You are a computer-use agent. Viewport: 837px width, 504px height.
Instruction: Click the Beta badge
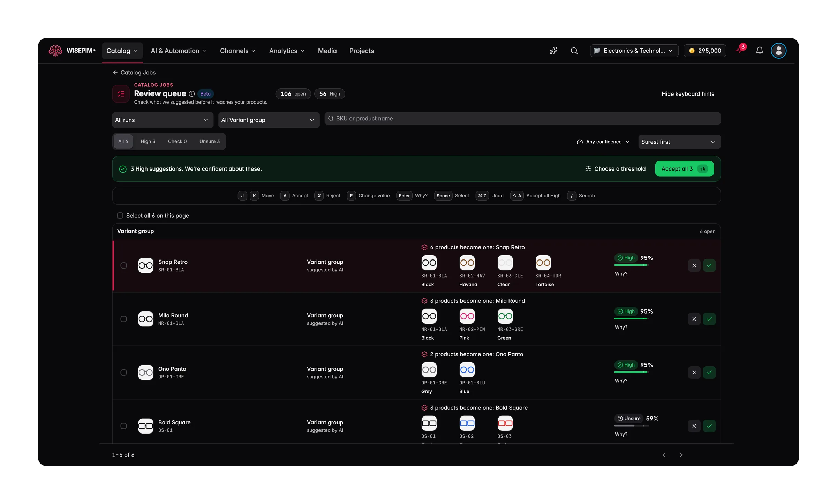pos(205,94)
